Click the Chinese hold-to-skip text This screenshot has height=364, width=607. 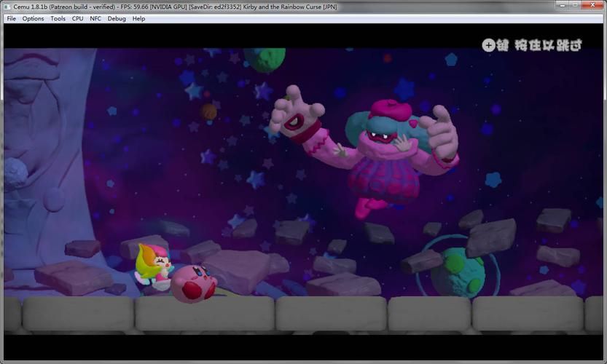[x=539, y=45]
